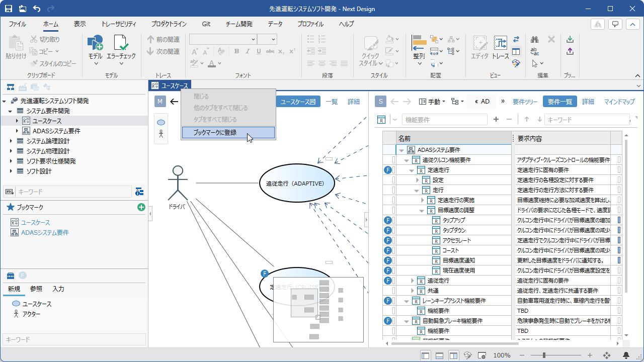Switch to the マインドマップ view tab
644x362 pixels.
pos(619,102)
